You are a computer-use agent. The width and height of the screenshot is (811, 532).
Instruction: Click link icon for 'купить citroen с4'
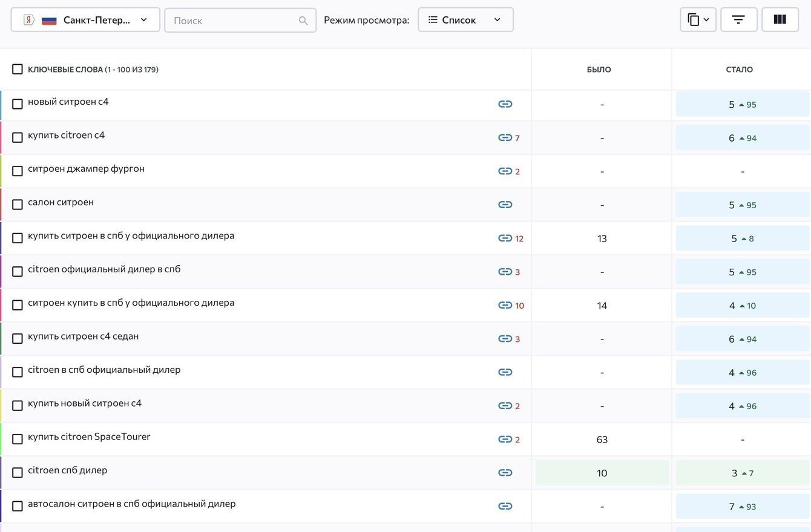[x=505, y=137]
